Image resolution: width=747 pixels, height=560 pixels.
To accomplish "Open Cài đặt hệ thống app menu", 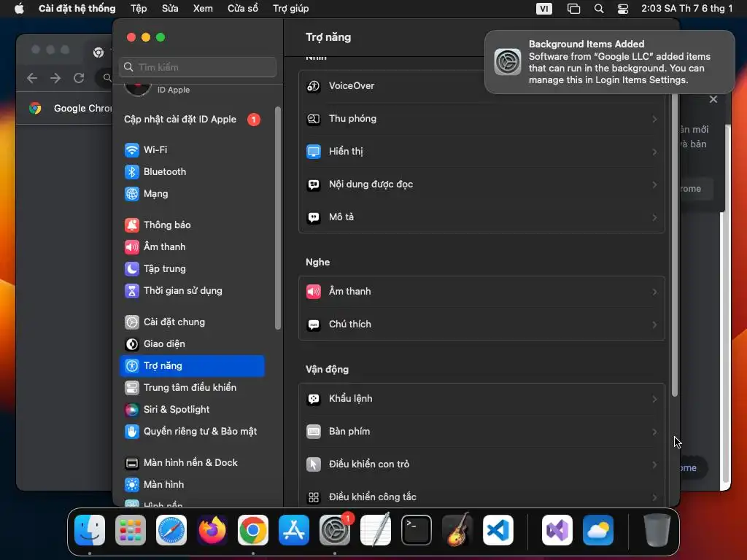I will point(77,9).
